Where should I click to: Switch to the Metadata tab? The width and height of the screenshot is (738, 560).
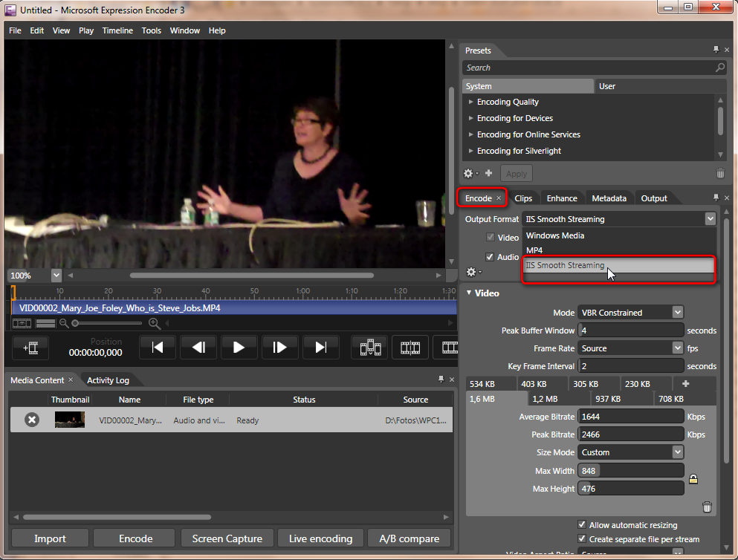point(609,198)
